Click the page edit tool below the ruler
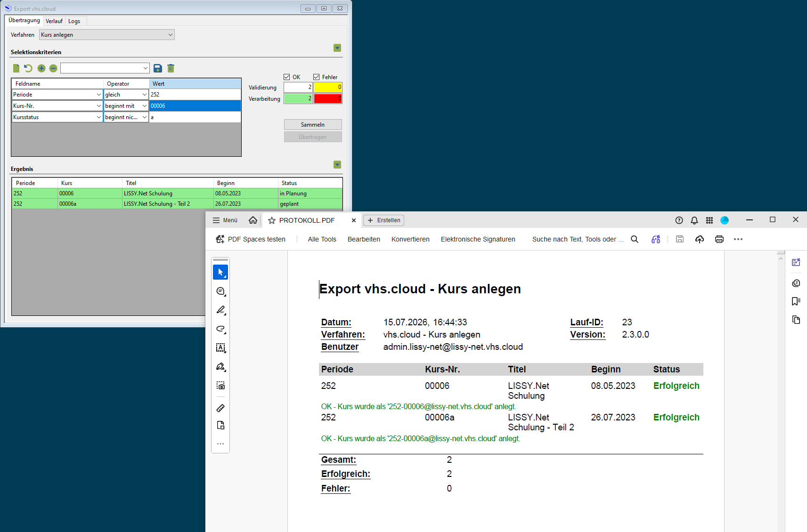The width and height of the screenshot is (807, 532). tap(220, 425)
